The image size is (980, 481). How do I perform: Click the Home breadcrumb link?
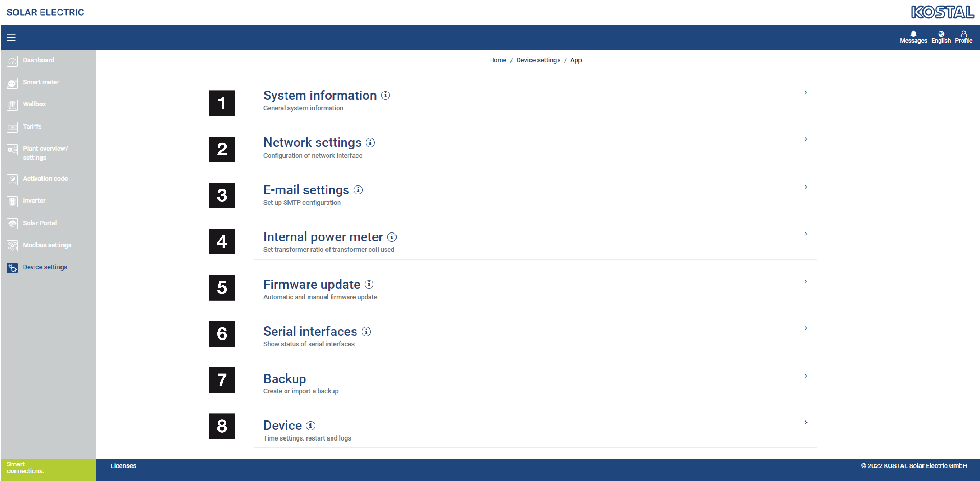point(497,60)
